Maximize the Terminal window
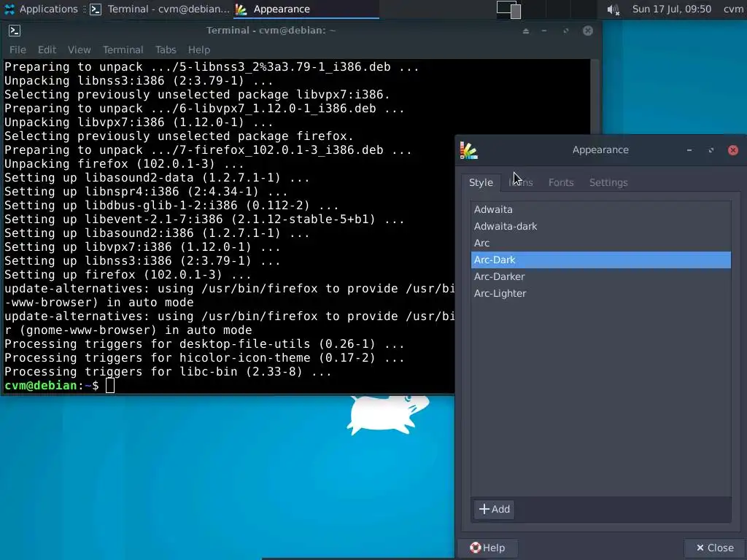 (x=566, y=31)
